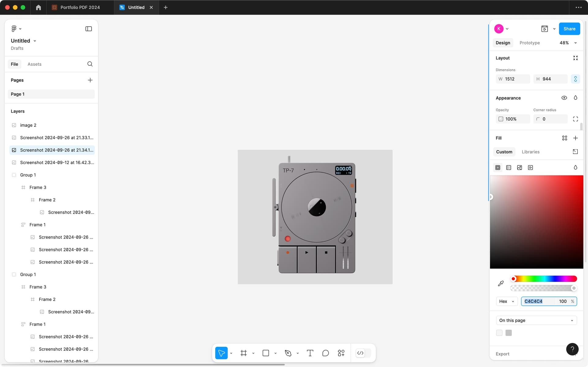Expand shape tool options chevron

tap(275, 353)
